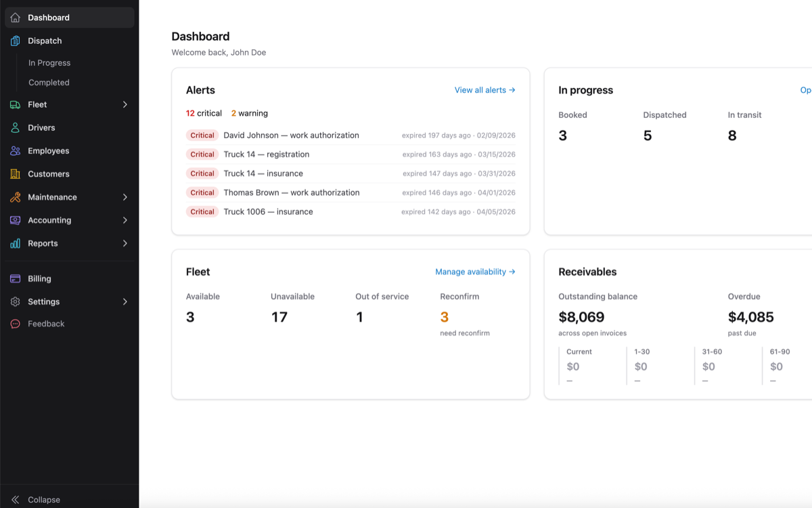Click View all alerts link
The height and width of the screenshot is (508, 812).
(484, 90)
